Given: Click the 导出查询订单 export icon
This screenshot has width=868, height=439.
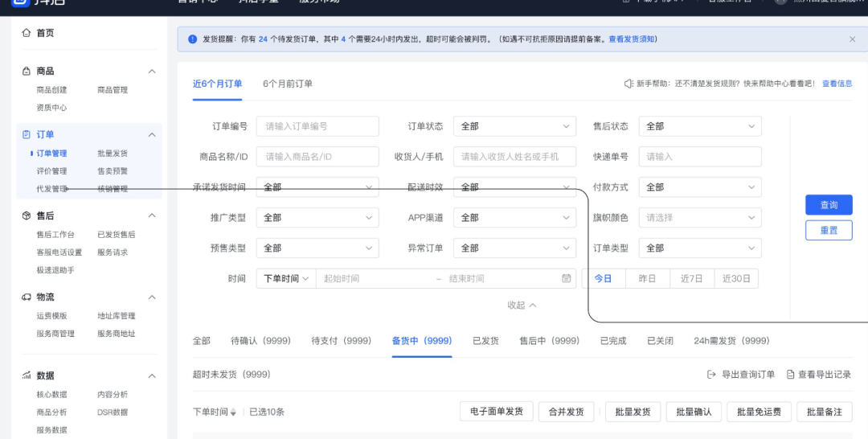Looking at the screenshot, I should (710, 375).
